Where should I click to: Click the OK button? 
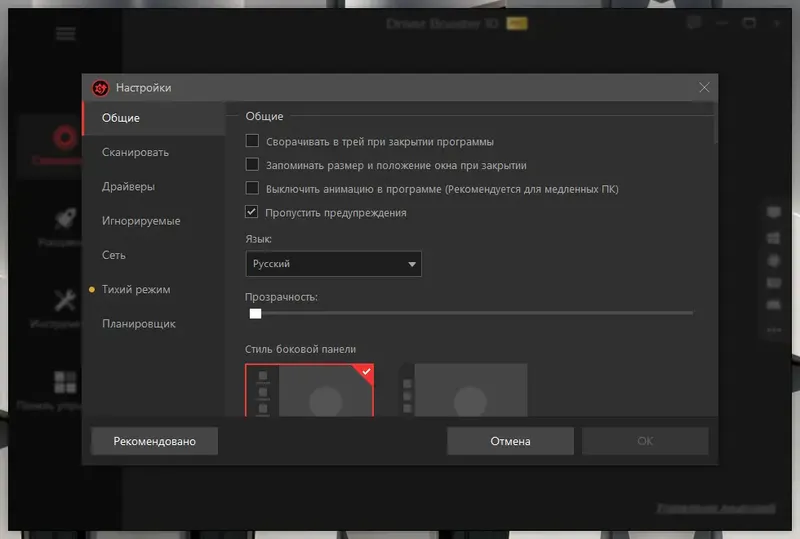pos(645,441)
